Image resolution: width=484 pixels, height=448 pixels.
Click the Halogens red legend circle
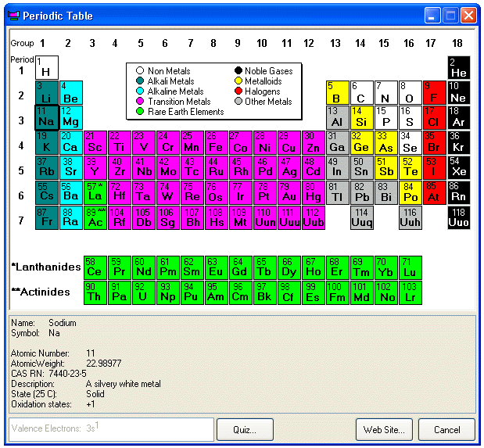tap(238, 91)
